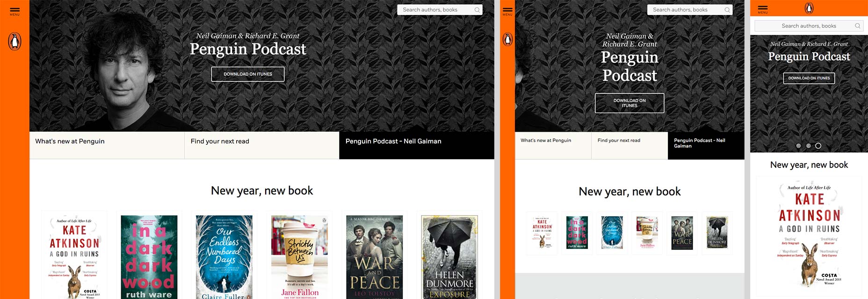This screenshot has height=299, width=868.
Task: Click Penguin logo in mobile orange header
Action: (809, 8)
